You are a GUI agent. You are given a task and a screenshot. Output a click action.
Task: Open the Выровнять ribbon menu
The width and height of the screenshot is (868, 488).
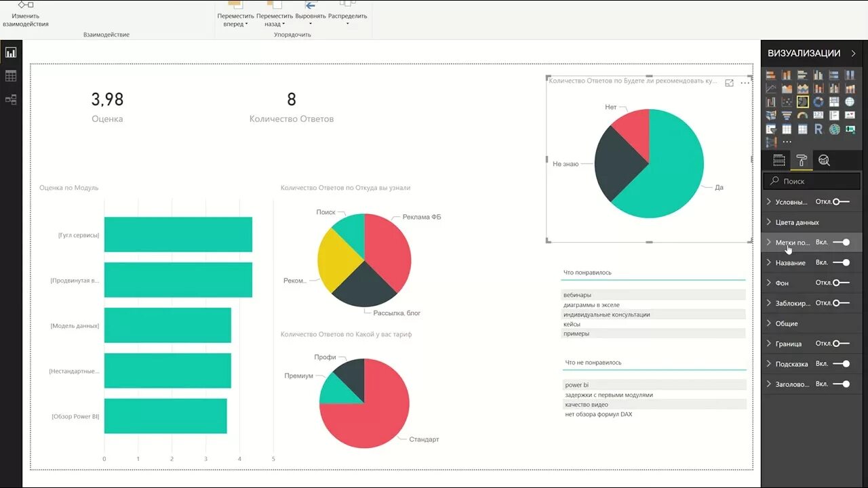311,14
